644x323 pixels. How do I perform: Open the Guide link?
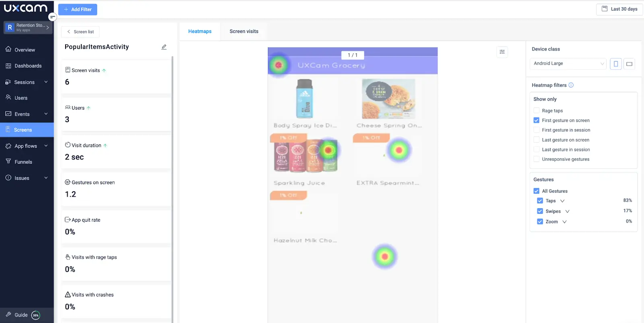pyautogui.click(x=21, y=315)
